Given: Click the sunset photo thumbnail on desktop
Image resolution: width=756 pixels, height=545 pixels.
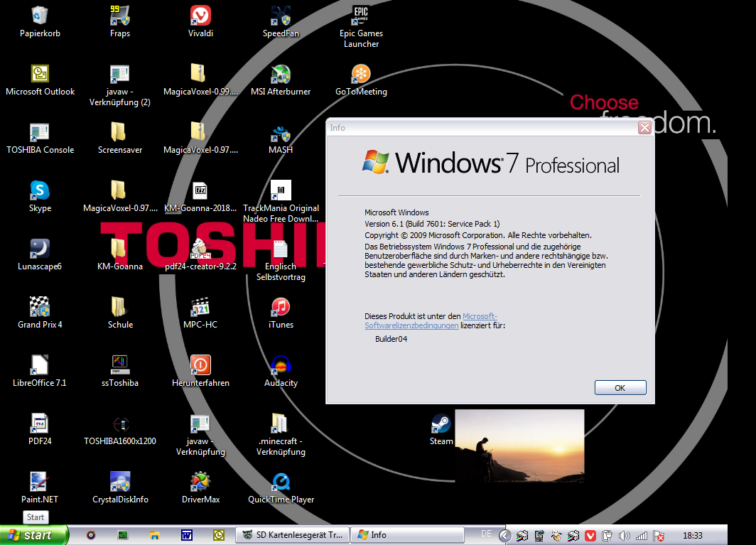Looking at the screenshot, I should click(520, 446).
